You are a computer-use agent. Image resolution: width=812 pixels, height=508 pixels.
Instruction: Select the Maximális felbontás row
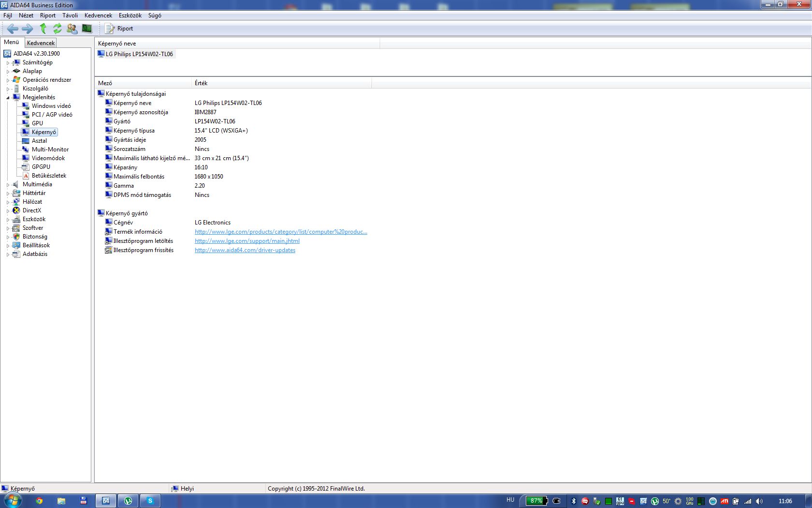tap(233, 177)
